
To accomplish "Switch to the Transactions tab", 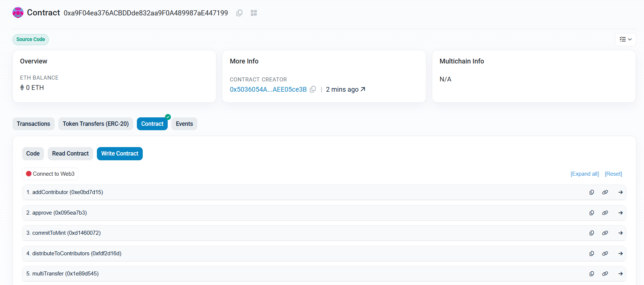I will [x=33, y=124].
